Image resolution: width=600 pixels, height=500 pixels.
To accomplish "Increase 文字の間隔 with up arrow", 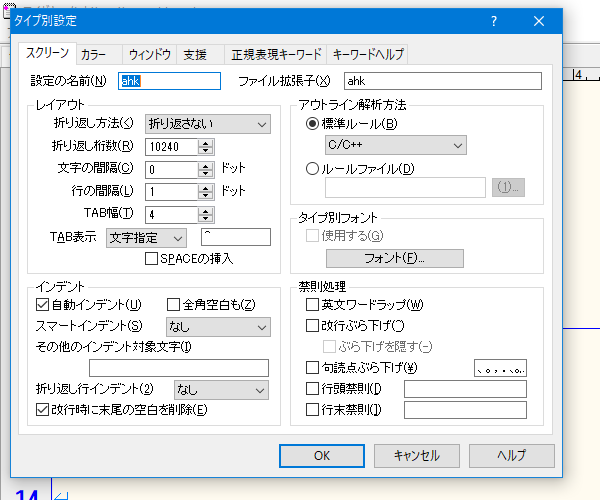I will point(206,166).
